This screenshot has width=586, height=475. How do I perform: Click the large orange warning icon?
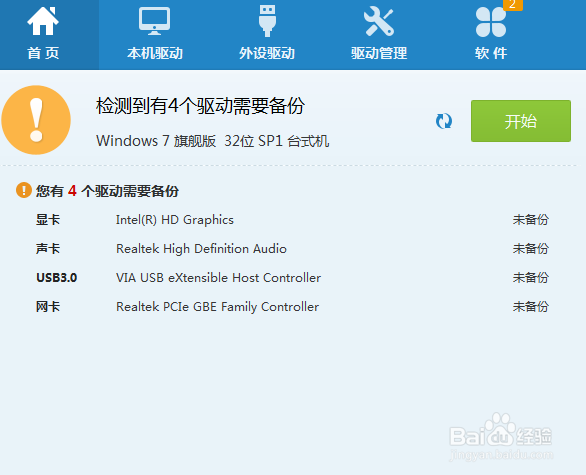click(36, 120)
